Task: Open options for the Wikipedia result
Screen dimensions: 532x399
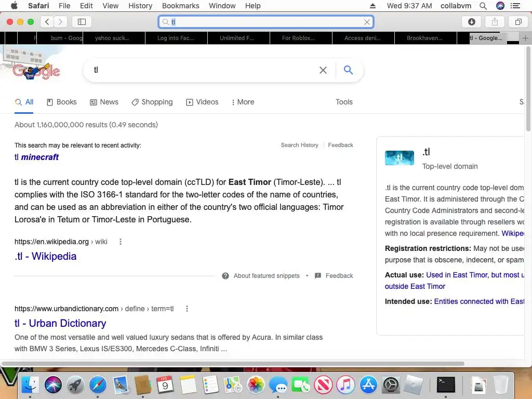Action: (121, 242)
